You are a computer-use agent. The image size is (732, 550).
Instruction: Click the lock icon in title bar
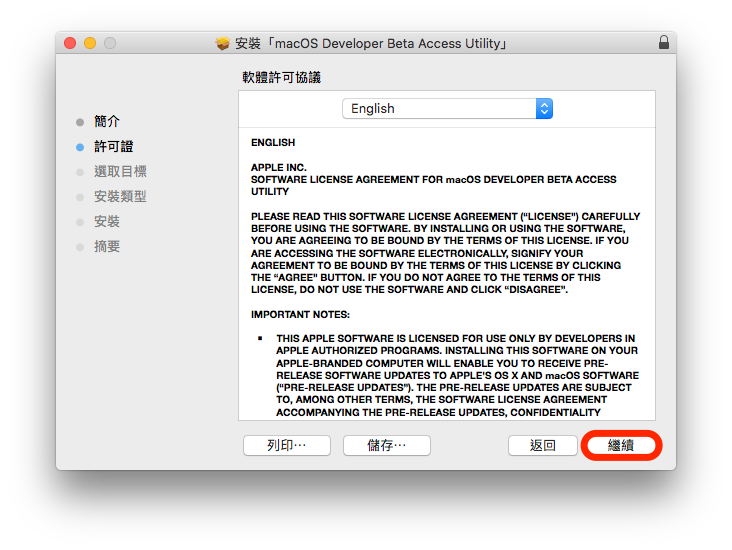click(x=663, y=42)
